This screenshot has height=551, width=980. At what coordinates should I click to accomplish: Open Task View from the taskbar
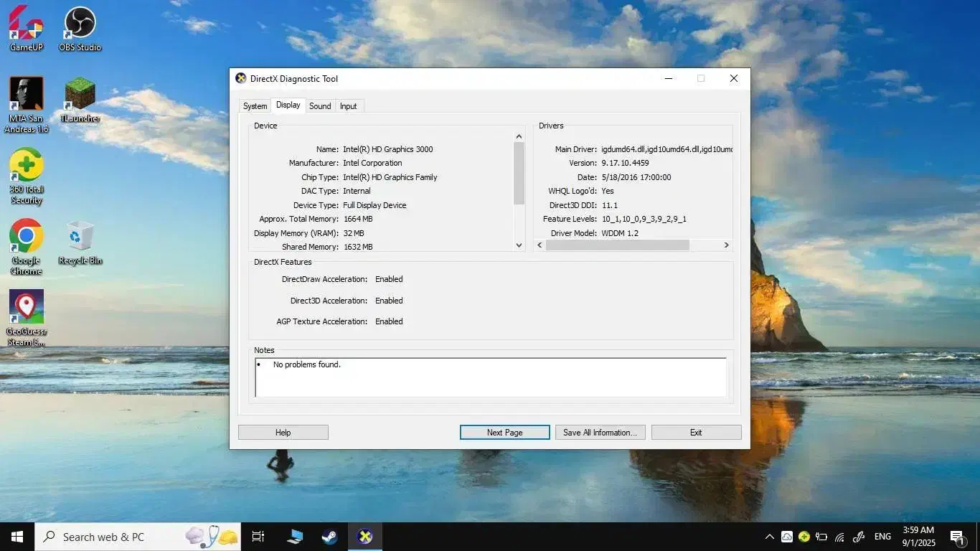258,537
